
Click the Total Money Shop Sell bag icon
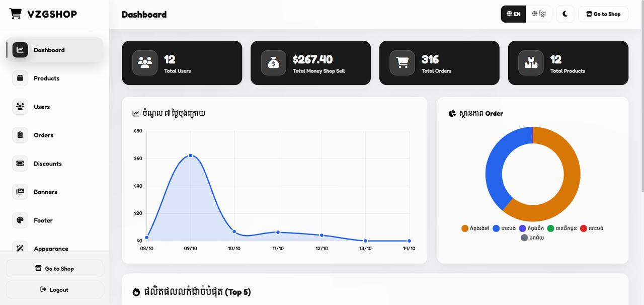(x=274, y=63)
